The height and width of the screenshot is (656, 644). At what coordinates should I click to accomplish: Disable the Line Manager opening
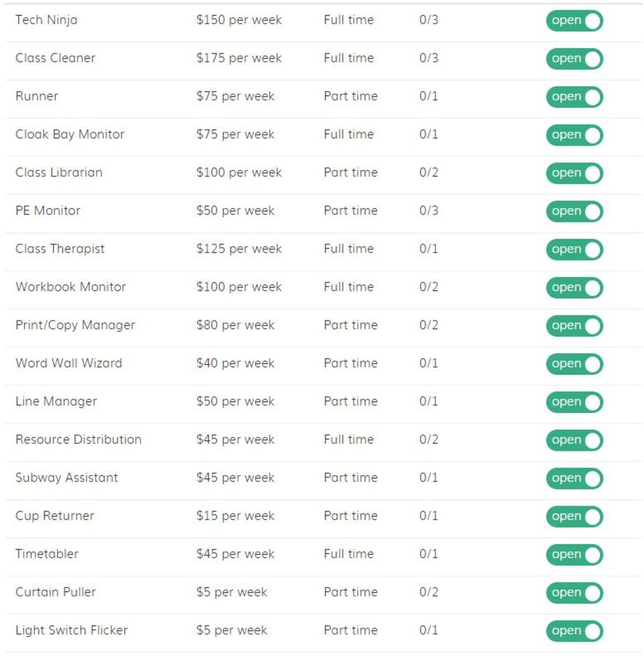coord(574,401)
